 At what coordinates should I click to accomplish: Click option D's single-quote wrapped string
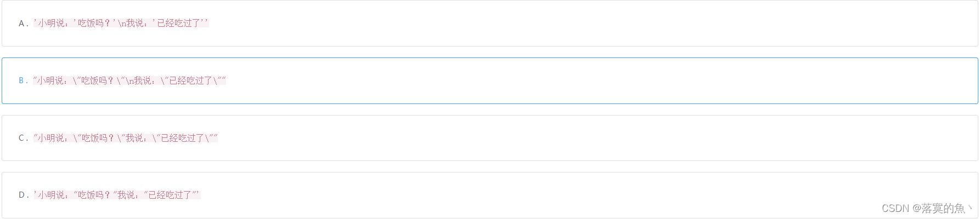(x=117, y=195)
